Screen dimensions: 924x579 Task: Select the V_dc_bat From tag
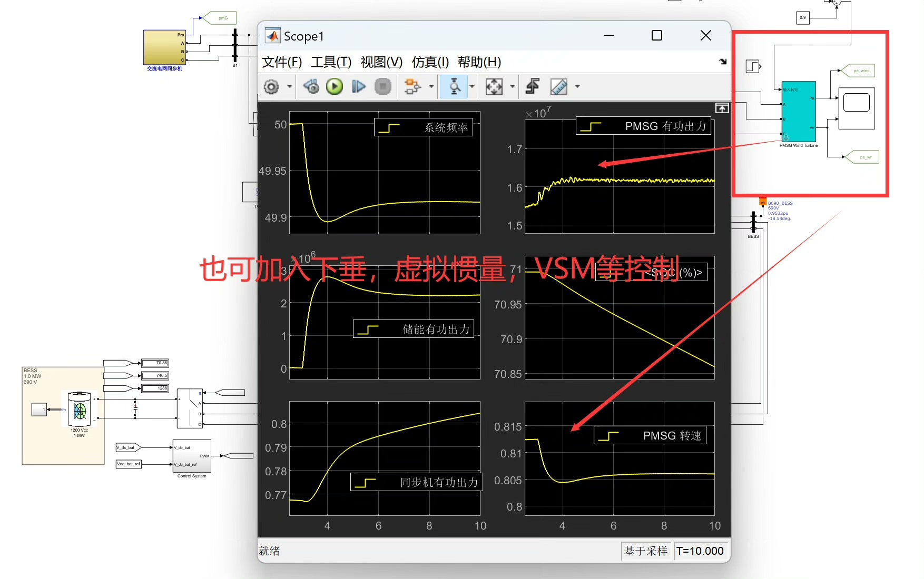coord(129,447)
